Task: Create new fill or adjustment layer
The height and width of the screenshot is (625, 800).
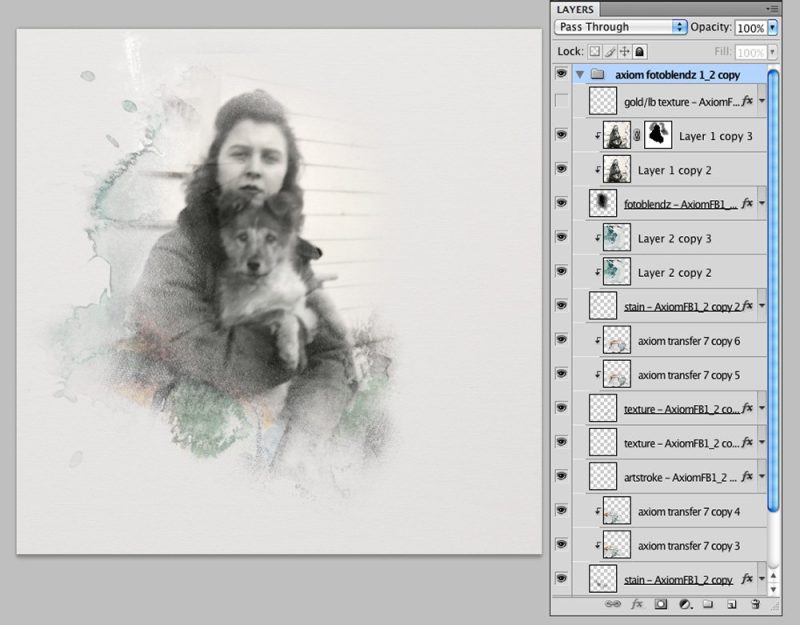Action: point(685,605)
